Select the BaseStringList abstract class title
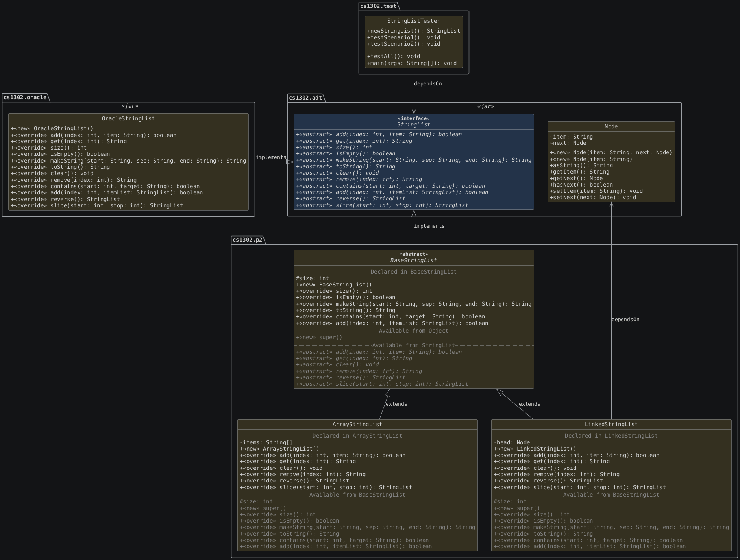 pyautogui.click(x=414, y=261)
